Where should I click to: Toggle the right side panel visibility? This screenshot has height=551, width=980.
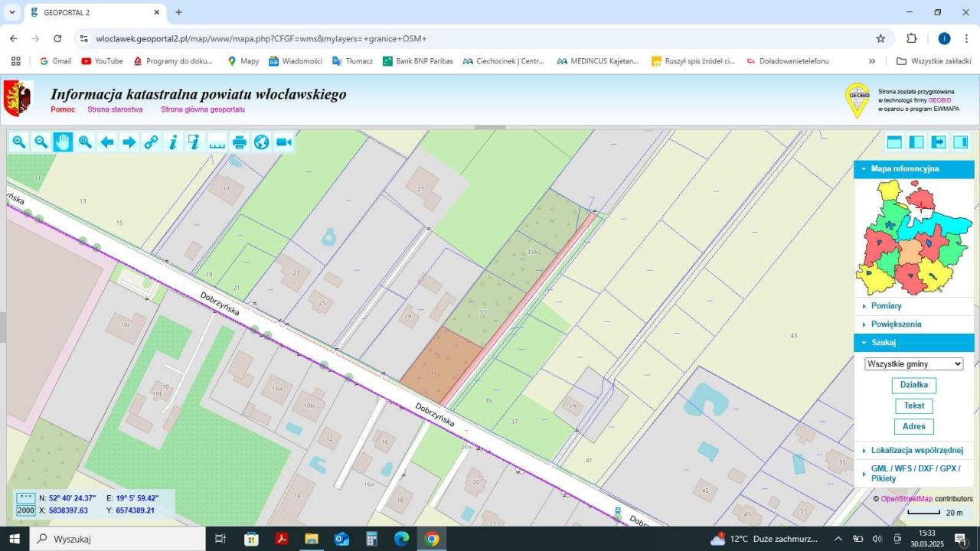(960, 142)
